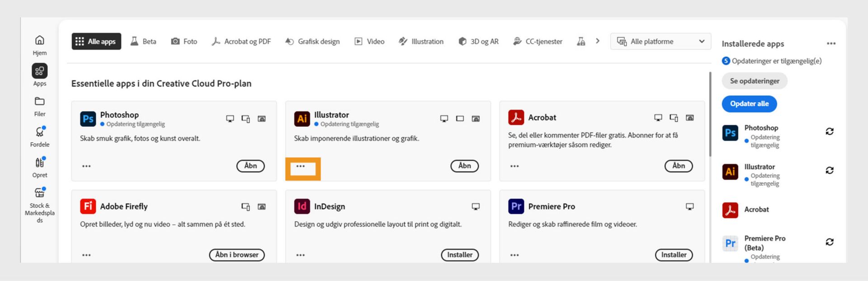Install InDesign
This screenshot has width=868, height=281.
click(460, 255)
